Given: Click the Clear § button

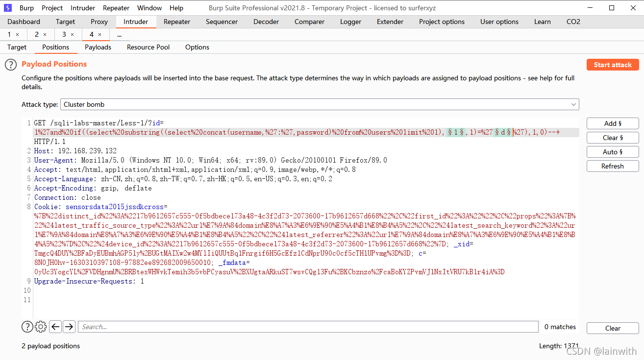Looking at the screenshot, I should coord(613,138).
